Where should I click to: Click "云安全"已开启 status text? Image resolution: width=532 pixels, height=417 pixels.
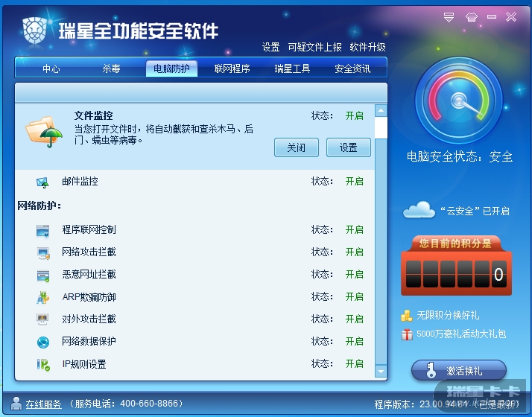click(475, 211)
